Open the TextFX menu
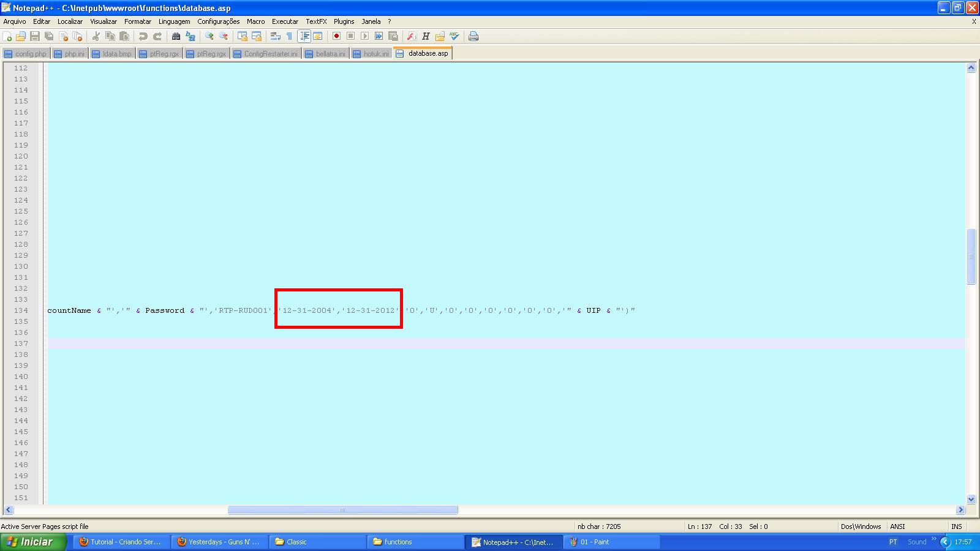The image size is (980, 551). click(x=316, y=21)
